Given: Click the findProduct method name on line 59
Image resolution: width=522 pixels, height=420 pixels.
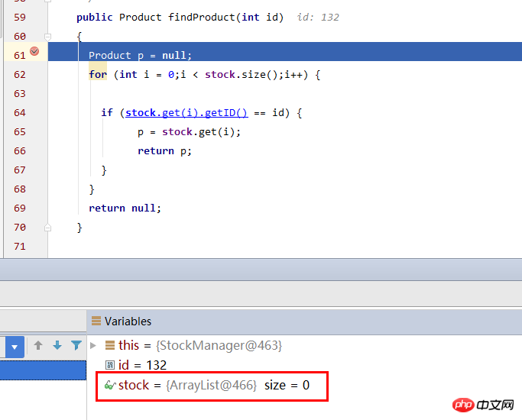Looking at the screenshot, I should click(202, 17).
